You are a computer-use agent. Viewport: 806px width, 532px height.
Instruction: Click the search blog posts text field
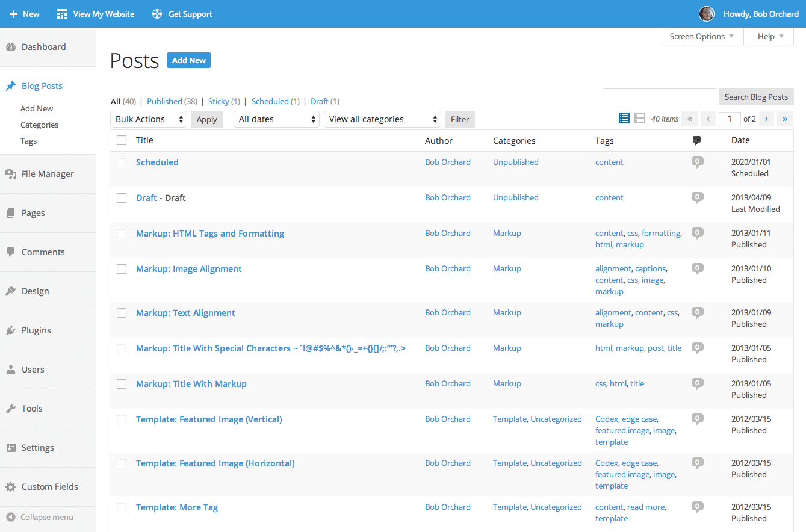659,97
